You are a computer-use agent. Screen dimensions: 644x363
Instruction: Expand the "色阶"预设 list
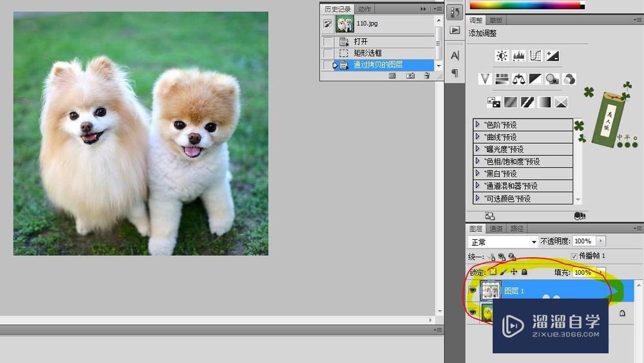477,124
